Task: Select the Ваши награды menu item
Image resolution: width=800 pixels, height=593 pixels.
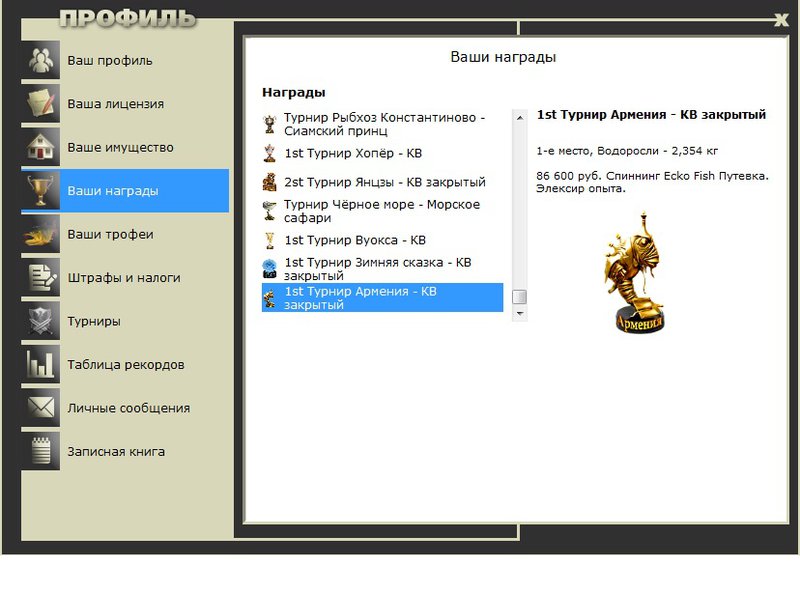Action: coord(125,190)
